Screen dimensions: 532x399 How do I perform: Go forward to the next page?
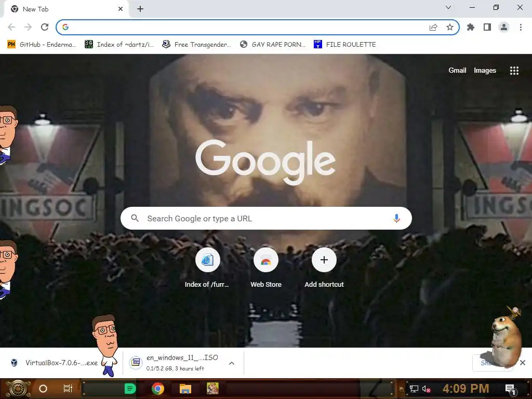(x=28, y=27)
